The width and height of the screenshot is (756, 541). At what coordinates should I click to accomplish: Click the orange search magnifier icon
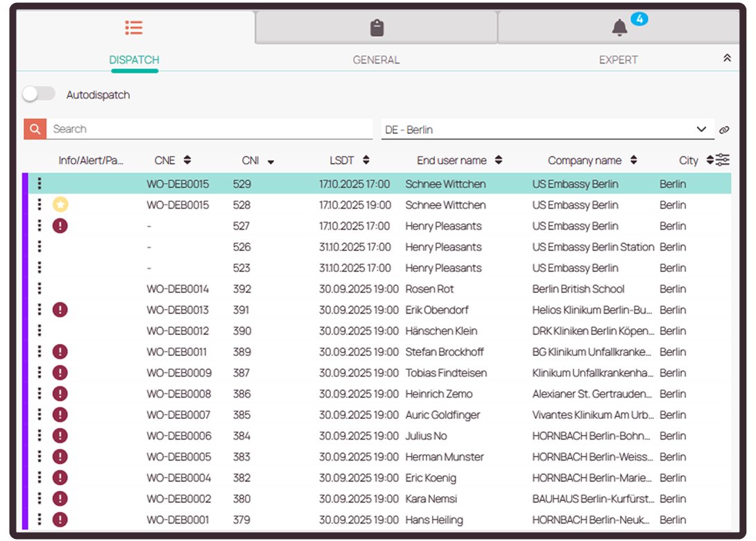tap(35, 129)
